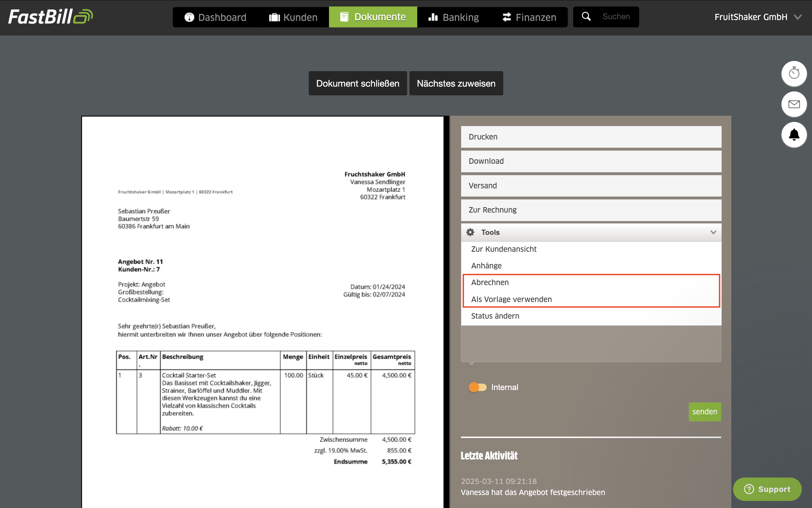
Task: Click the Angebot Nr. 11 heading
Action: [x=140, y=262]
